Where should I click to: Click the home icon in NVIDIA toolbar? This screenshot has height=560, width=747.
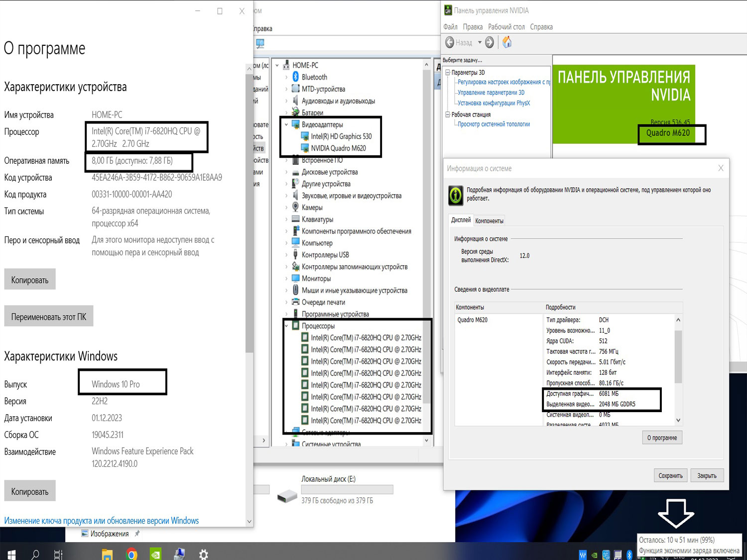[x=507, y=42]
